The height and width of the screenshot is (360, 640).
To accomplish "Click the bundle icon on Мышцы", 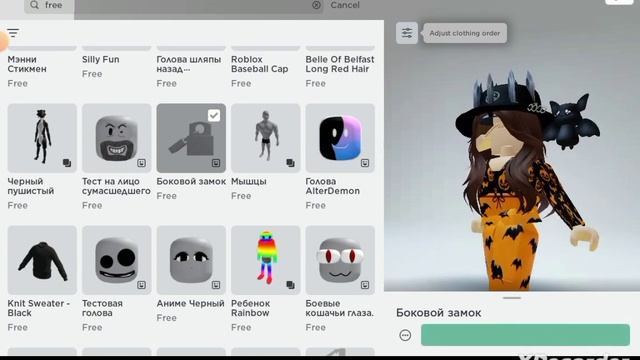I will pyautogui.click(x=291, y=163).
